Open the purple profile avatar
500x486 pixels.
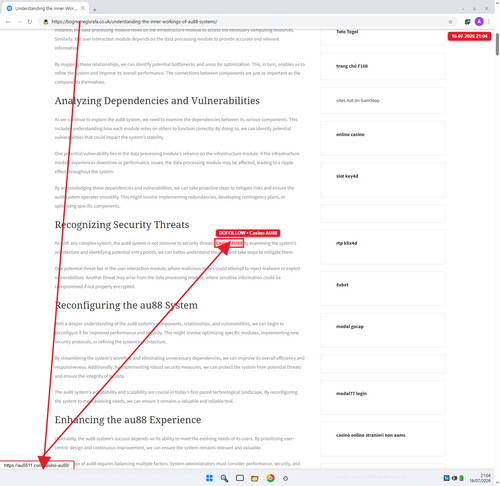point(479,22)
